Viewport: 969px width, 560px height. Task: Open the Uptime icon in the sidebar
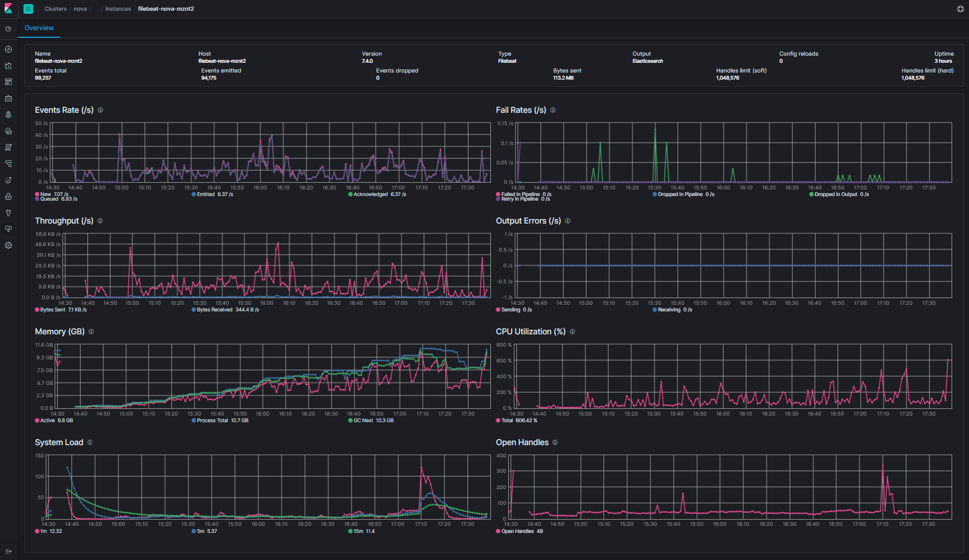click(x=8, y=180)
